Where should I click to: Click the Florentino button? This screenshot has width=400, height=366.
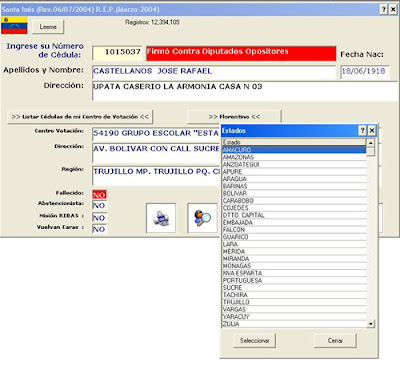(234, 117)
